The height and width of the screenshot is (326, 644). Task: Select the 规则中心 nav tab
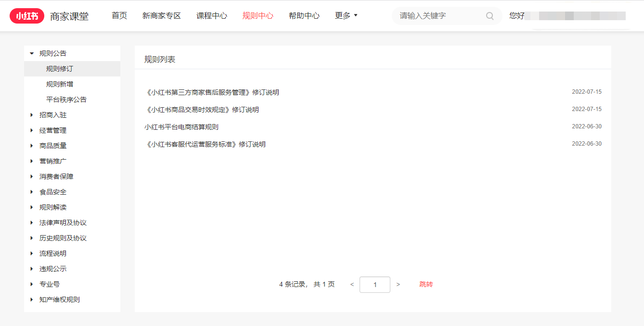coord(258,16)
